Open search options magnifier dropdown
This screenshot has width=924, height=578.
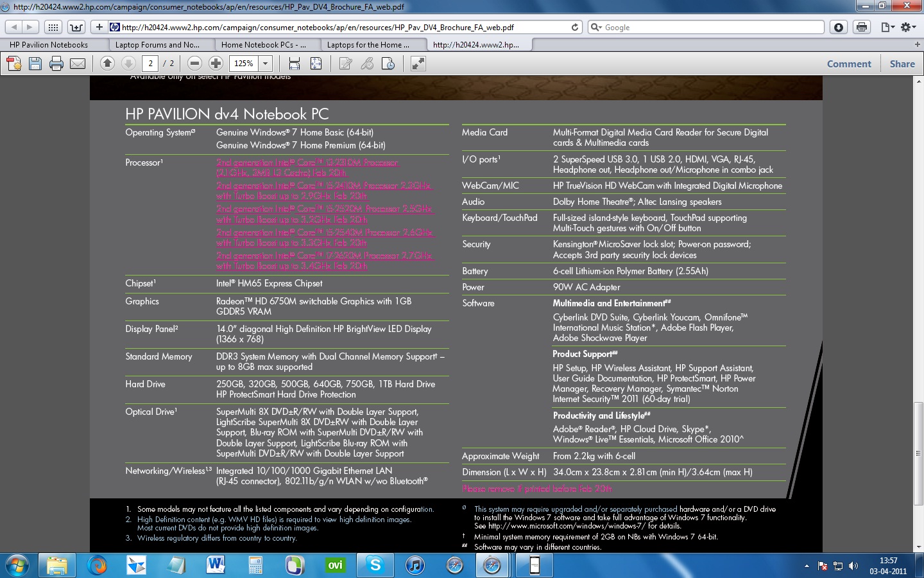coord(595,27)
